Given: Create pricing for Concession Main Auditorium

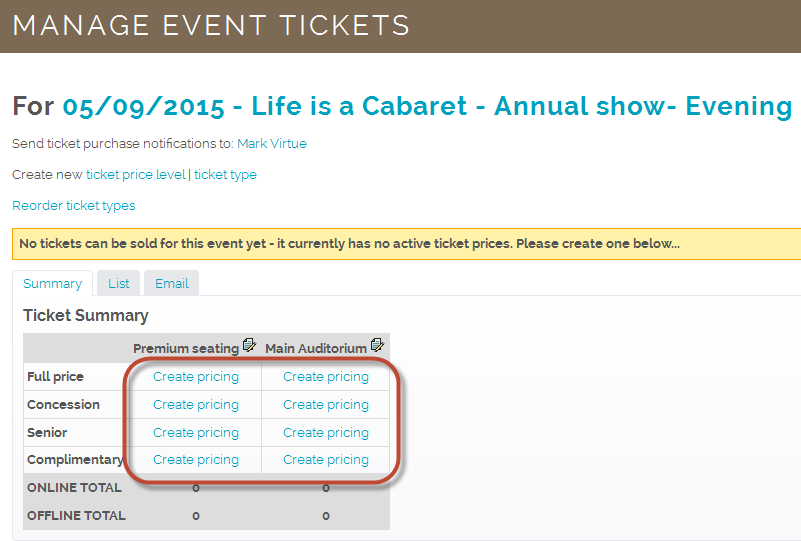Looking at the screenshot, I should click(x=326, y=405).
